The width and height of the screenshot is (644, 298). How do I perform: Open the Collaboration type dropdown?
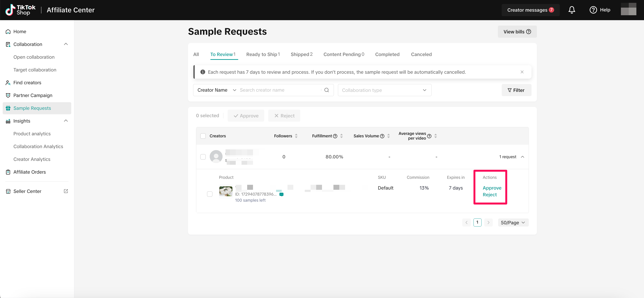coord(384,90)
